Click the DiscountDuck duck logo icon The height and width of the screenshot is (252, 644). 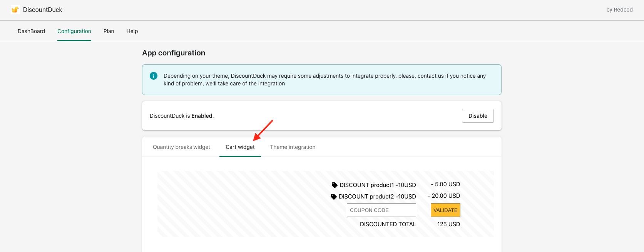click(x=15, y=10)
